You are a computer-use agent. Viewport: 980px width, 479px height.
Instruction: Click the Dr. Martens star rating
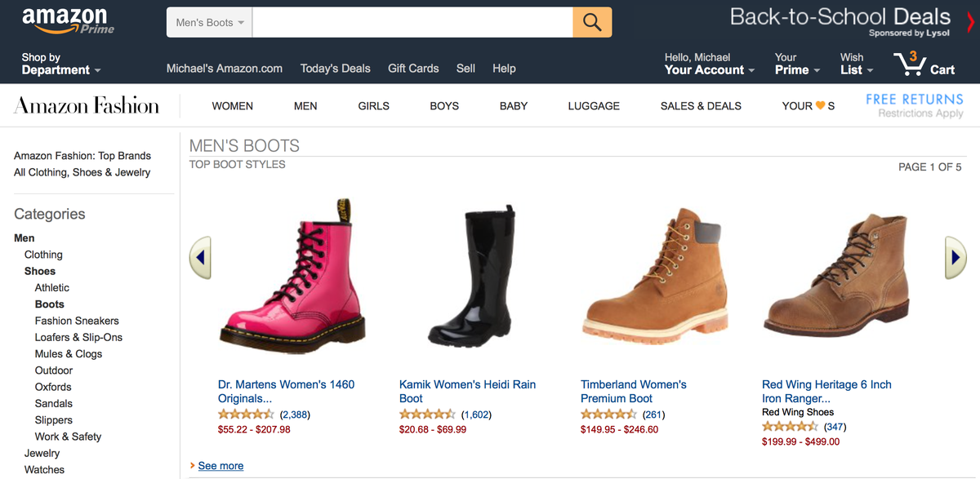coord(246,415)
